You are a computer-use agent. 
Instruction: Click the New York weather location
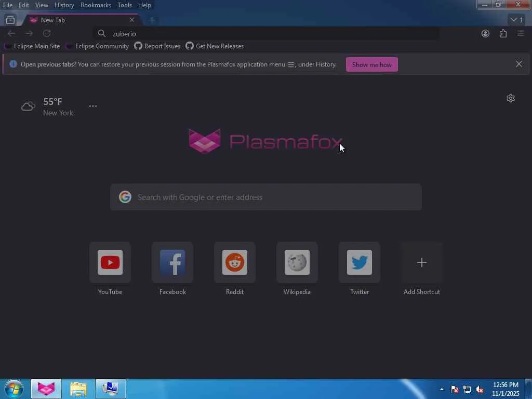point(58,113)
